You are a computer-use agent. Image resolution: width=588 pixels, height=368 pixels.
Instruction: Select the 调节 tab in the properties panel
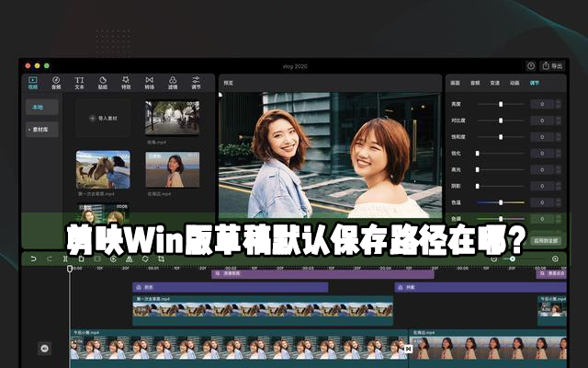pos(535,83)
